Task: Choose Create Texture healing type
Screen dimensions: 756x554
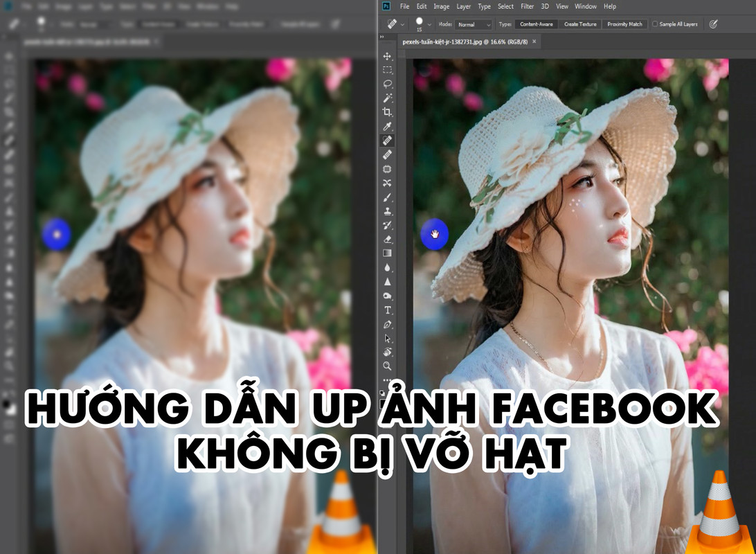Action: tap(580, 24)
